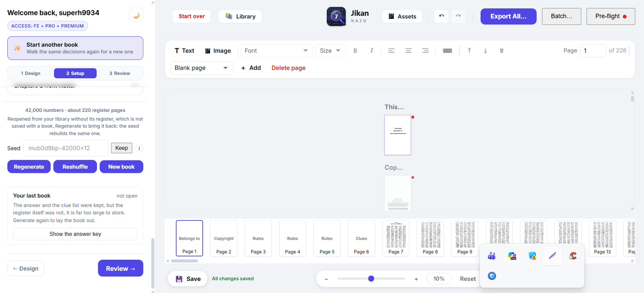Viewport: 644px width, 293px height.
Task: Click Show the answer key
Action: tap(75, 234)
